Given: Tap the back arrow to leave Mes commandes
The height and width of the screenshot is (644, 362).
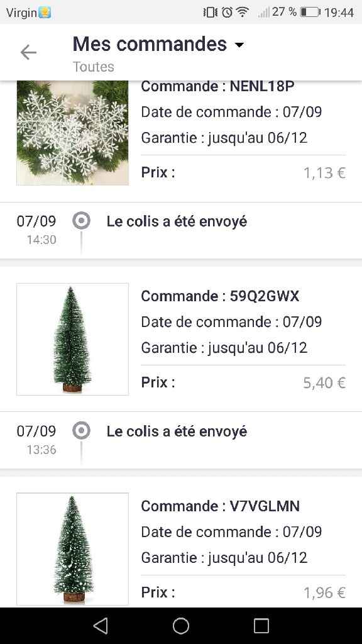Looking at the screenshot, I should [28, 52].
